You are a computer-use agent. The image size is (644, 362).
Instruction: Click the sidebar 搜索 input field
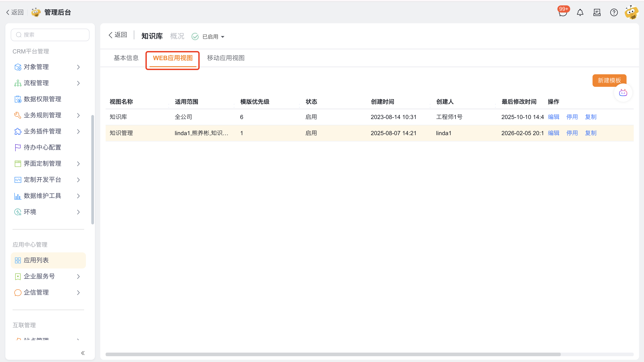pos(50,35)
